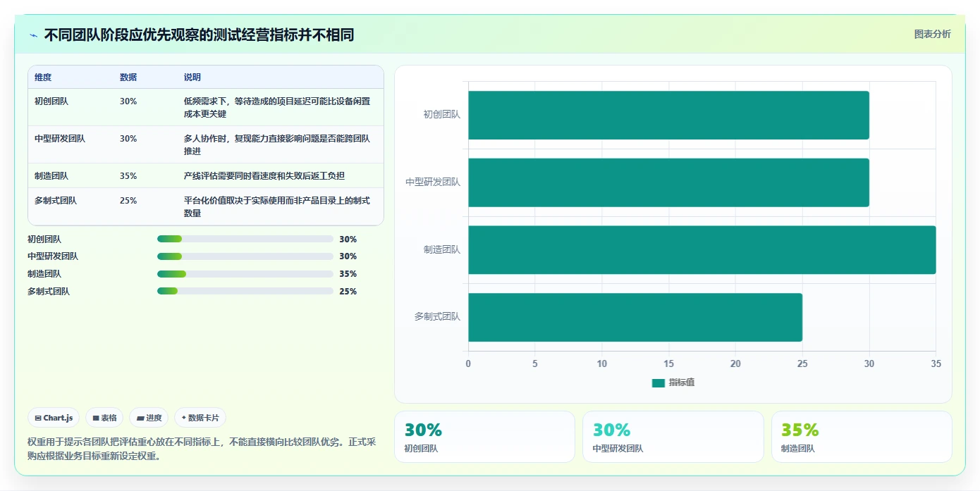
Task: Click the 25% value in the table
Action: click(128, 201)
